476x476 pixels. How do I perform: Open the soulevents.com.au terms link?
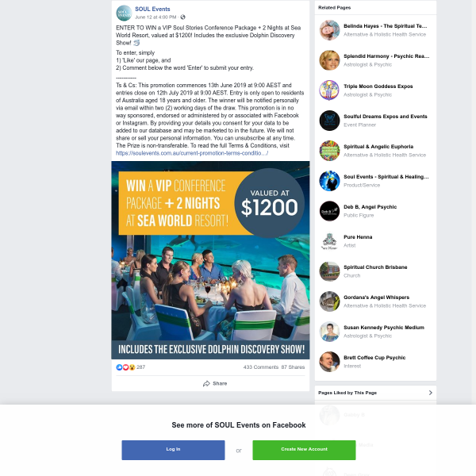point(192,153)
